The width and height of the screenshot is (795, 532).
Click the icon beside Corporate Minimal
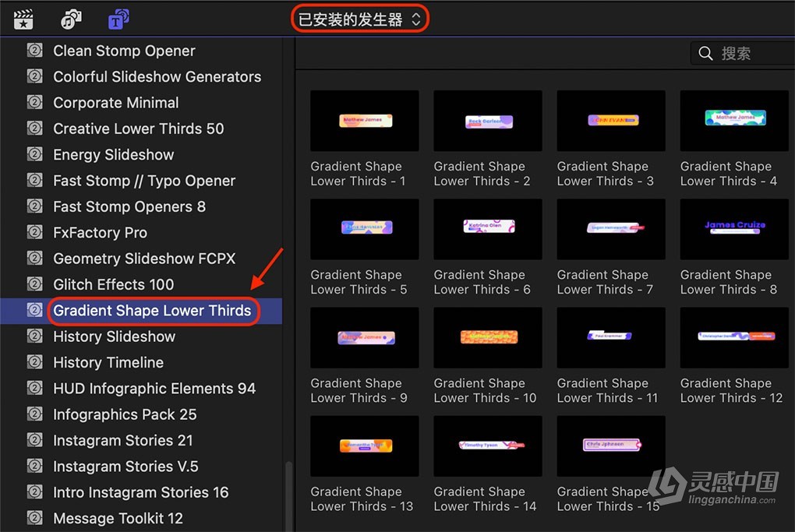[34, 102]
